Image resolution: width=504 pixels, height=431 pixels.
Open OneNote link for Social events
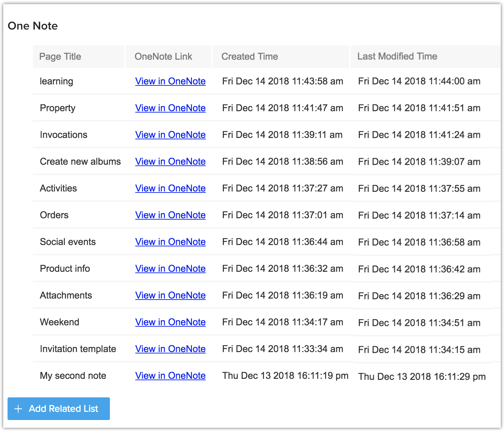click(170, 242)
